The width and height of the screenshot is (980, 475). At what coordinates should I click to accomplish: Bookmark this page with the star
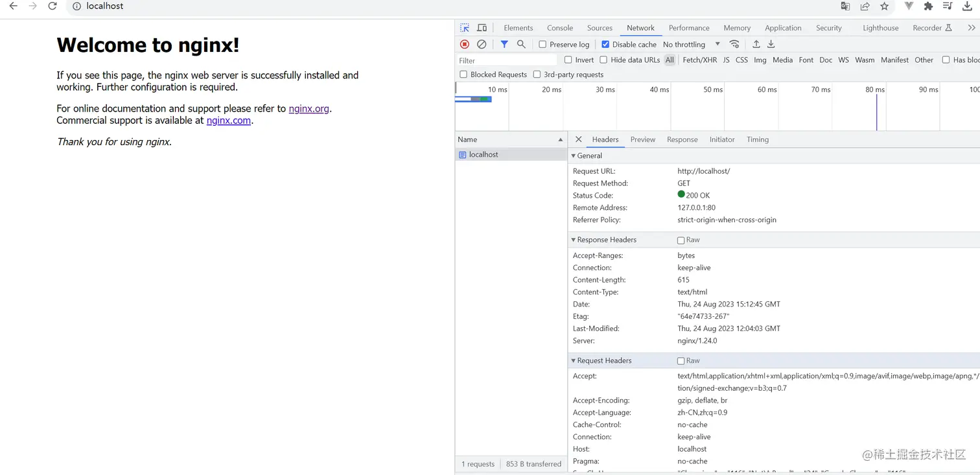point(884,6)
